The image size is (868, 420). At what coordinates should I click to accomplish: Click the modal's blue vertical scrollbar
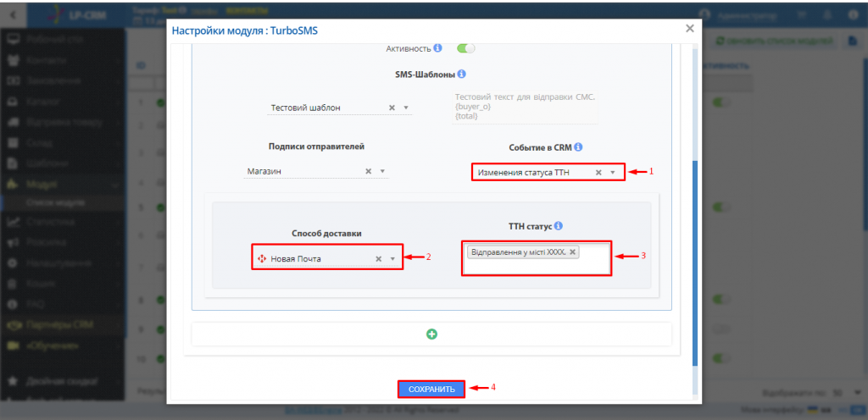695,263
